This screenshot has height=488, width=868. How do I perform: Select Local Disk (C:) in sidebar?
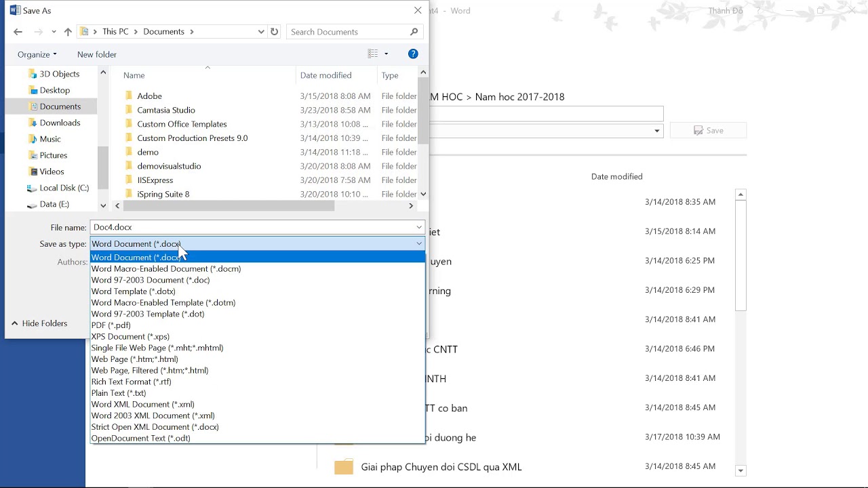click(x=64, y=188)
